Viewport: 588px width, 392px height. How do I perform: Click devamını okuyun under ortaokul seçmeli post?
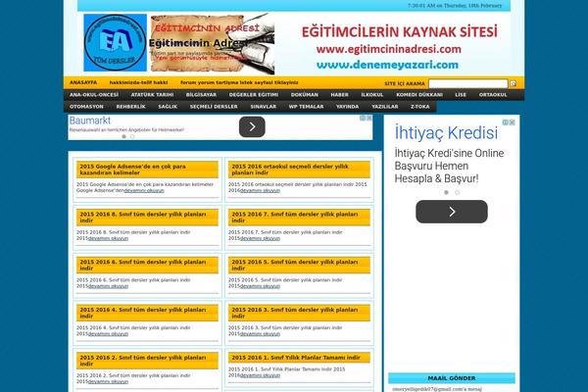pos(260,190)
